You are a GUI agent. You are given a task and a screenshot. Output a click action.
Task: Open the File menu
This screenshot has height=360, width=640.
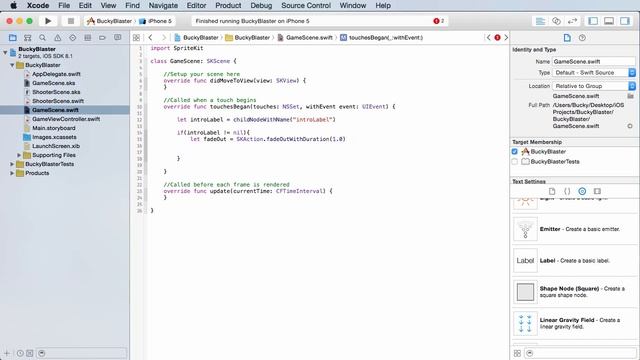(x=64, y=5)
